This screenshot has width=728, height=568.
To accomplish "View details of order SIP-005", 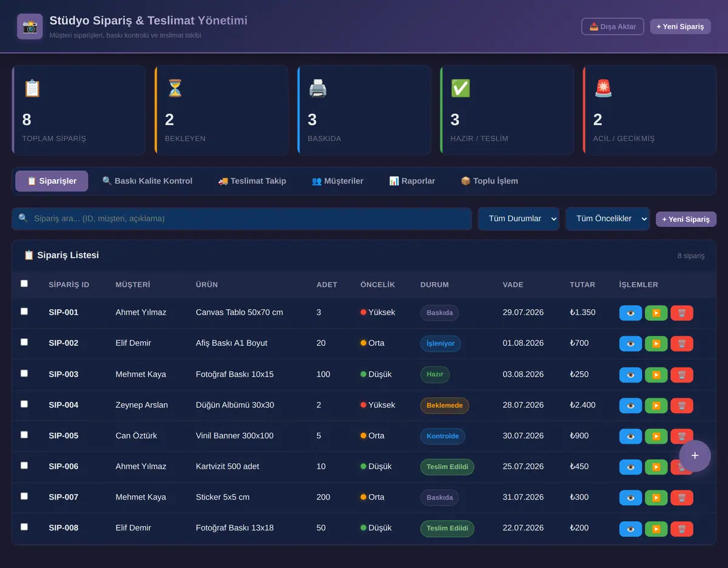I will (x=630, y=436).
